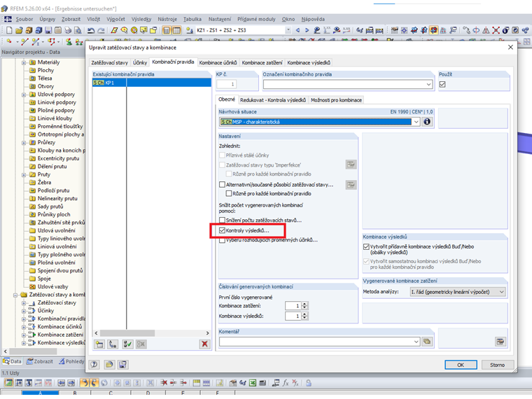Enable Snížení počtu zatěžovacích stavů checkbox
Image resolution: width=532 pixels, height=399 pixels.
point(222,220)
